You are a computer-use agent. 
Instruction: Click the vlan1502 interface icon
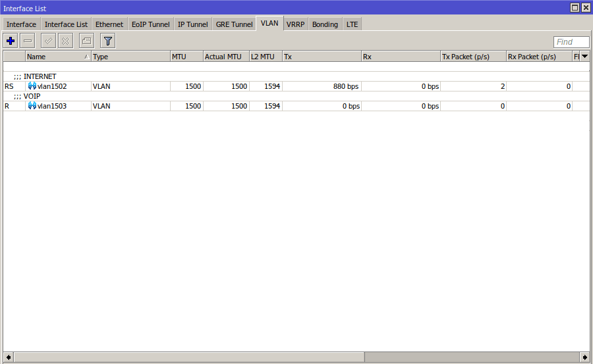tap(32, 86)
